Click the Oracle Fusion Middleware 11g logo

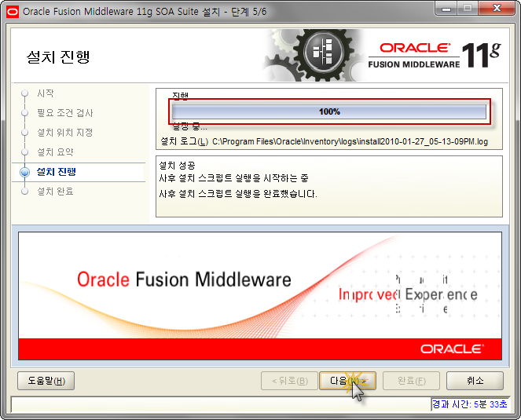tap(435, 56)
